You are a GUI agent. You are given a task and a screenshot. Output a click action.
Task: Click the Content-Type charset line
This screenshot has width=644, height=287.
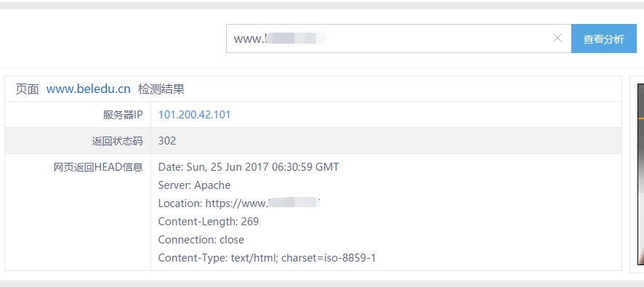coord(267,258)
